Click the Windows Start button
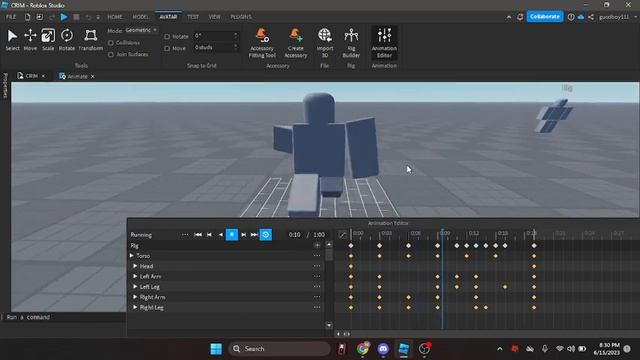Screen dimensions: 640x360 [x=216, y=349]
